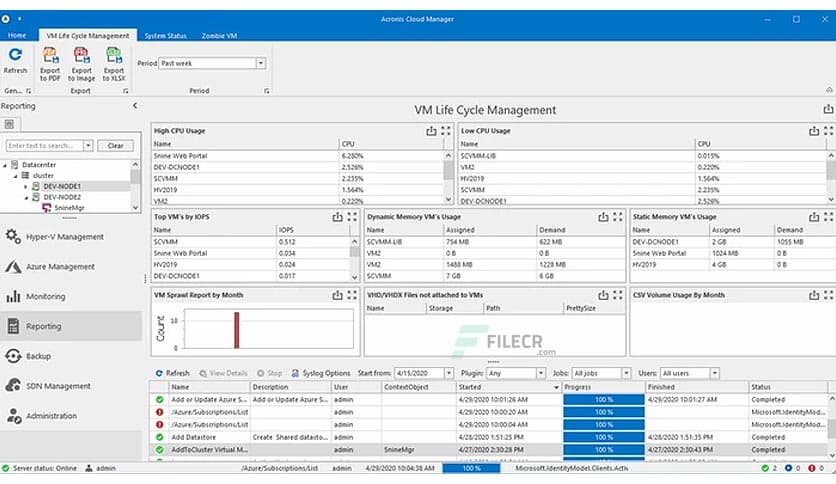Open SDN Management section
Screen dimensions: 836x484
(x=71, y=386)
